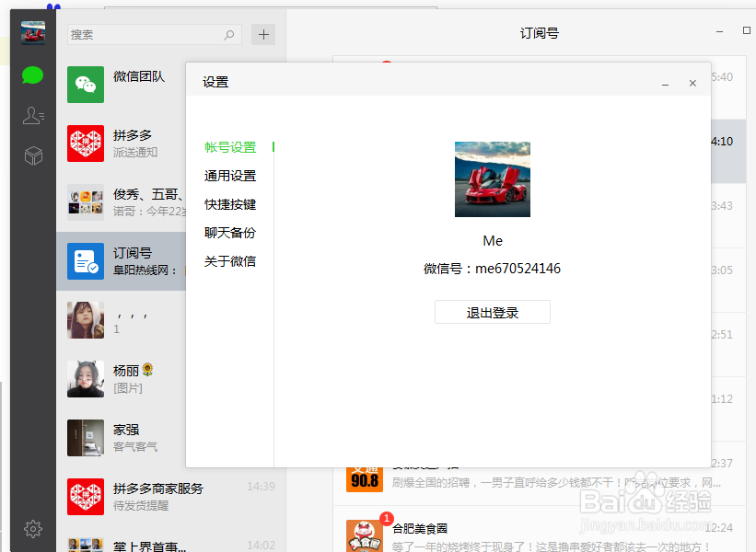Click your profile avatar at top of sidebar
This screenshot has height=552, width=756.
coord(32,31)
